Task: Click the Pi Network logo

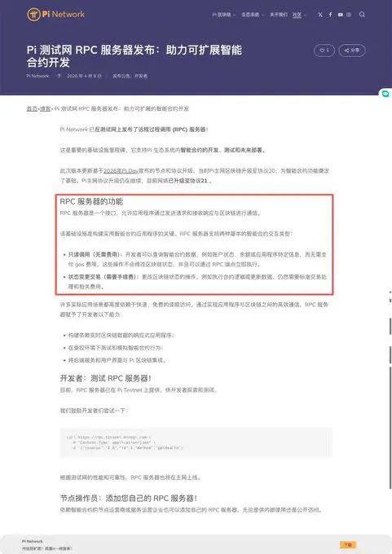Action: [56, 15]
